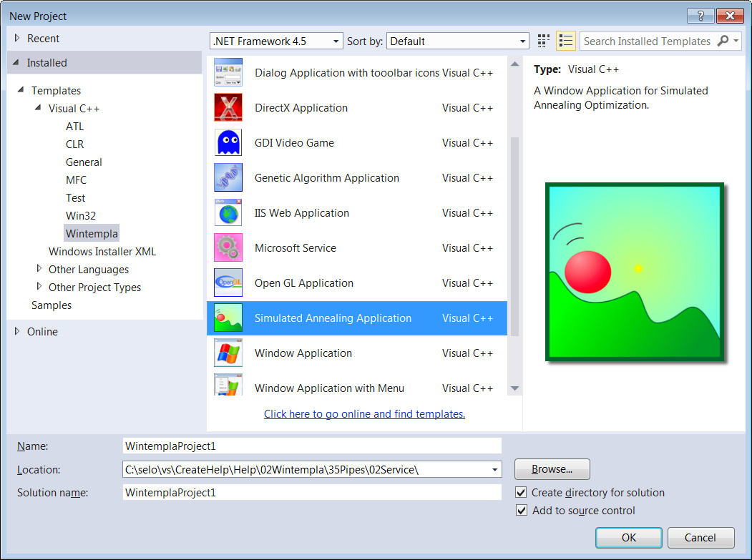Collapse the Installed section

(16, 62)
